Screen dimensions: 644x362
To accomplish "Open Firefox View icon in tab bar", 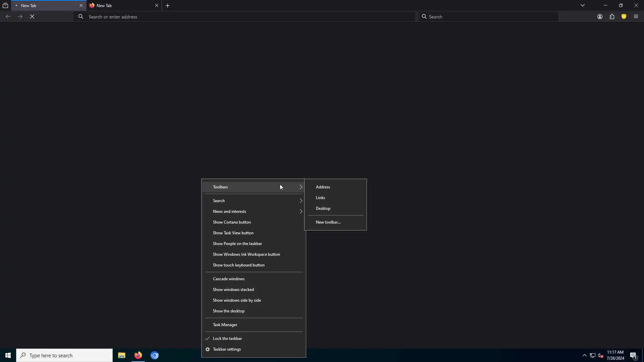I will click(5, 5).
